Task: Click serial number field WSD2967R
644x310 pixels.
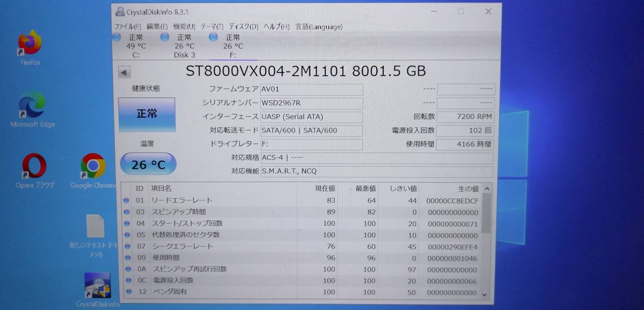Action: [311, 103]
